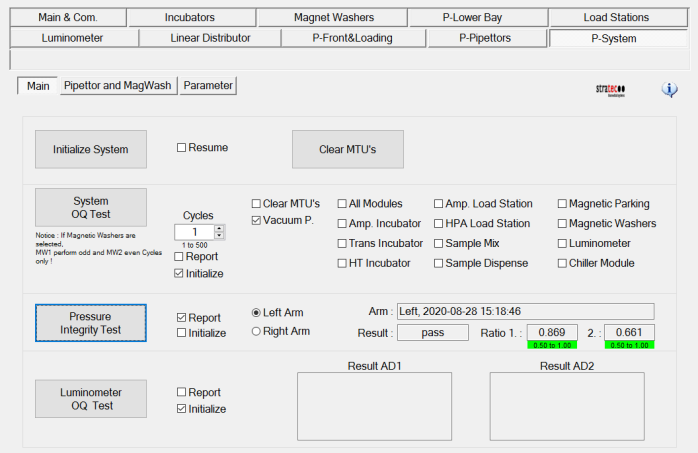Increase Cycles value with up arrow
698x453 pixels.
(x=220, y=228)
